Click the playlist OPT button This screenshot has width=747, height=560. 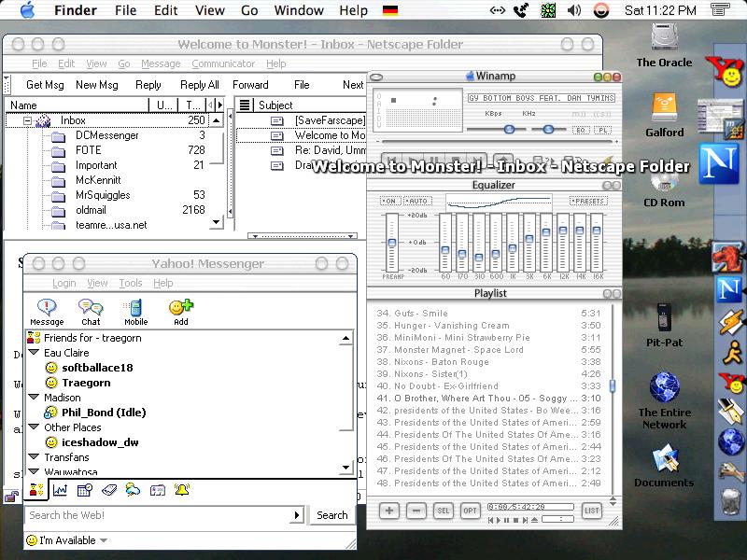470,511
